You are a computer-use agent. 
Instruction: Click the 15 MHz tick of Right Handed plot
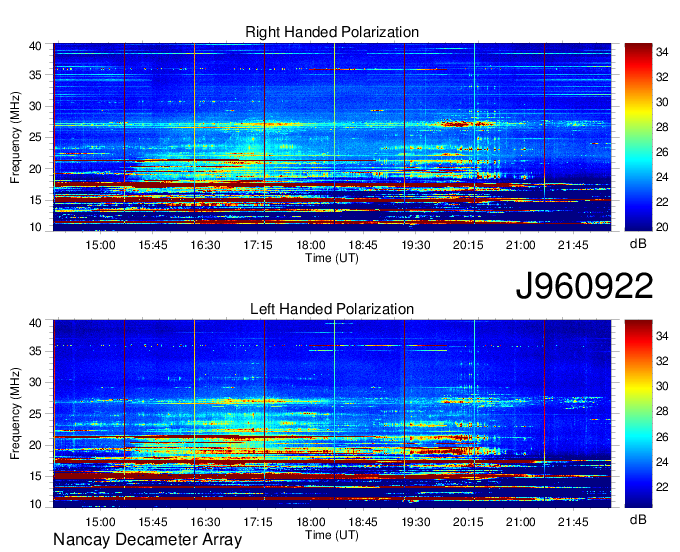(x=35, y=200)
